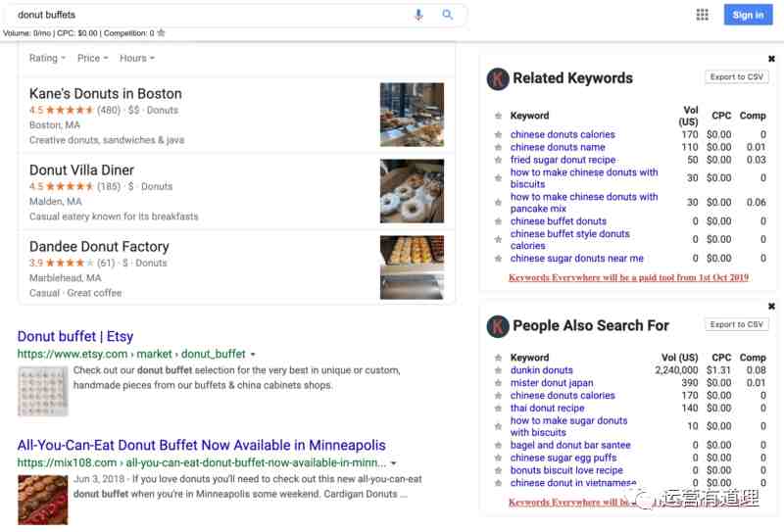Click the $1.31 CPC value
Screen dimensions: 784x532
pos(718,370)
